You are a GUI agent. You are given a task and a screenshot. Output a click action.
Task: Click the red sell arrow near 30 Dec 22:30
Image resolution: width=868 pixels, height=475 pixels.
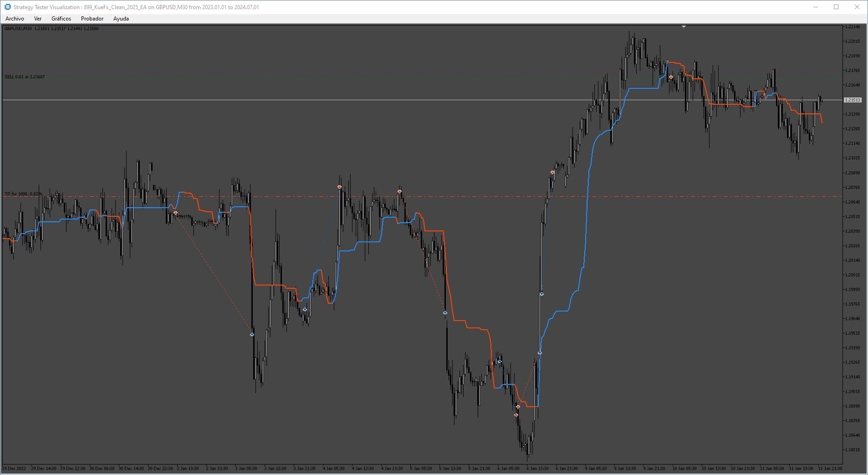pyautogui.click(x=175, y=213)
